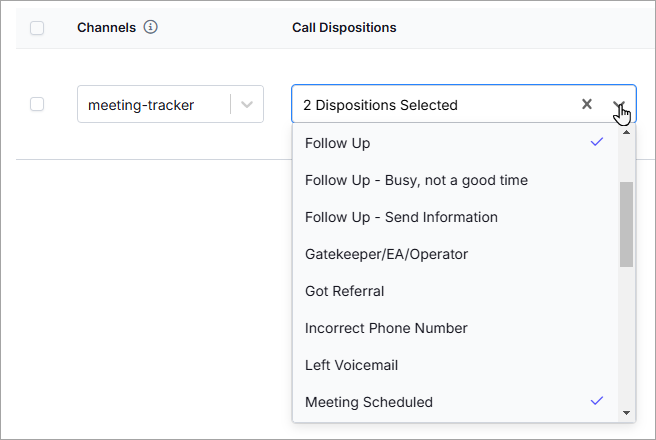
Task: Choose the Gatekeeper/EA/Operator disposition
Action: coord(455,254)
